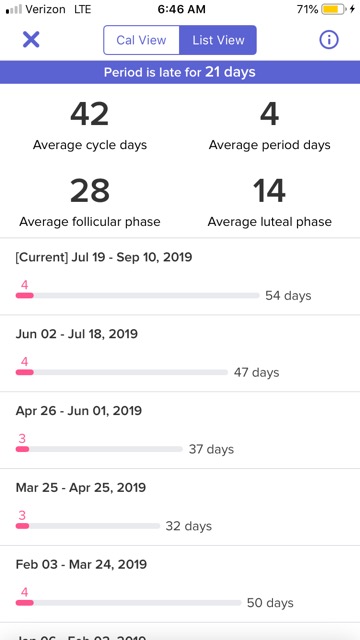This screenshot has width=360, height=640.
Task: Tap the 4 Average period days stat
Action: coord(269,126)
